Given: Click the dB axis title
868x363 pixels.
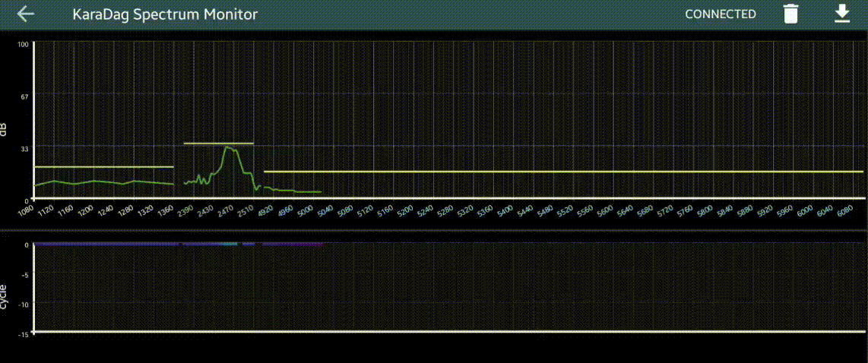Looking at the screenshot, I should pyautogui.click(x=5, y=129).
